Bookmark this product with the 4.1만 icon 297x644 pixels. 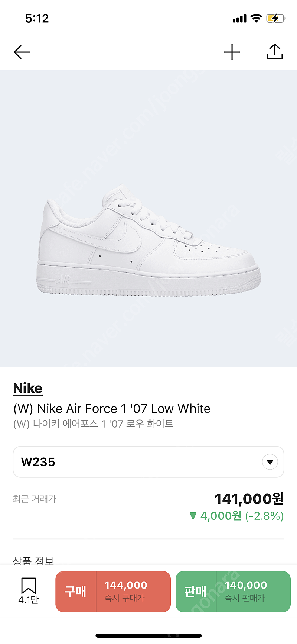click(x=29, y=590)
